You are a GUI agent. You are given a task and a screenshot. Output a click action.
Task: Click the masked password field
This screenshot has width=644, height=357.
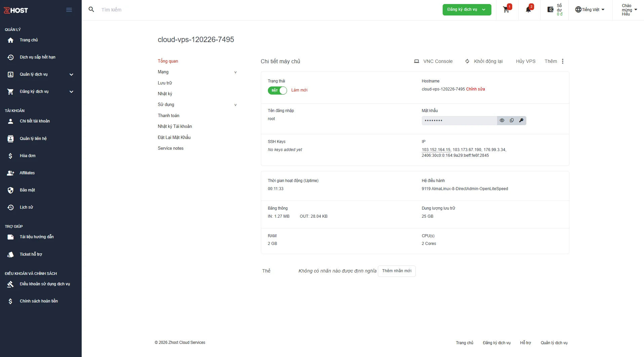(459, 120)
